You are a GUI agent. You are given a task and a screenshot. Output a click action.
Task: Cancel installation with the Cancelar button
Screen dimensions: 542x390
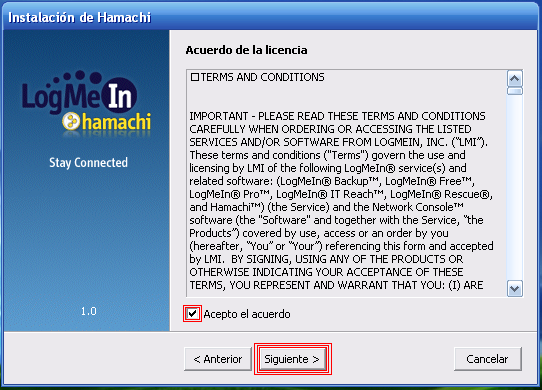pos(487,359)
